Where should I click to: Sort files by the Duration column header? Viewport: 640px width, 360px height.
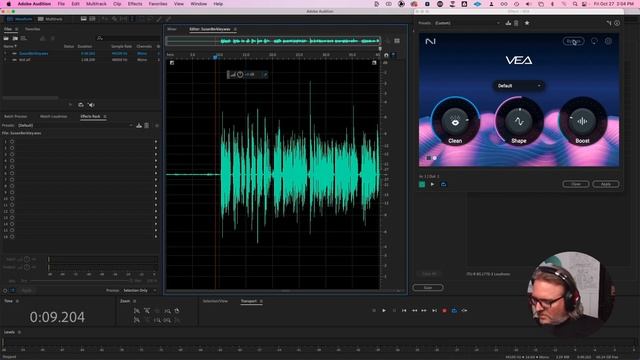pos(85,47)
